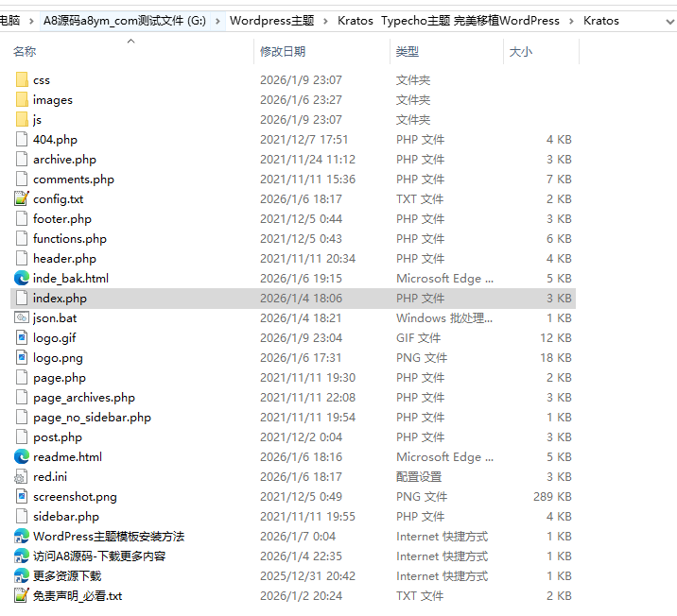This screenshot has width=677, height=616.
Task: Click the functions.php file icon
Action: pyautogui.click(x=22, y=238)
